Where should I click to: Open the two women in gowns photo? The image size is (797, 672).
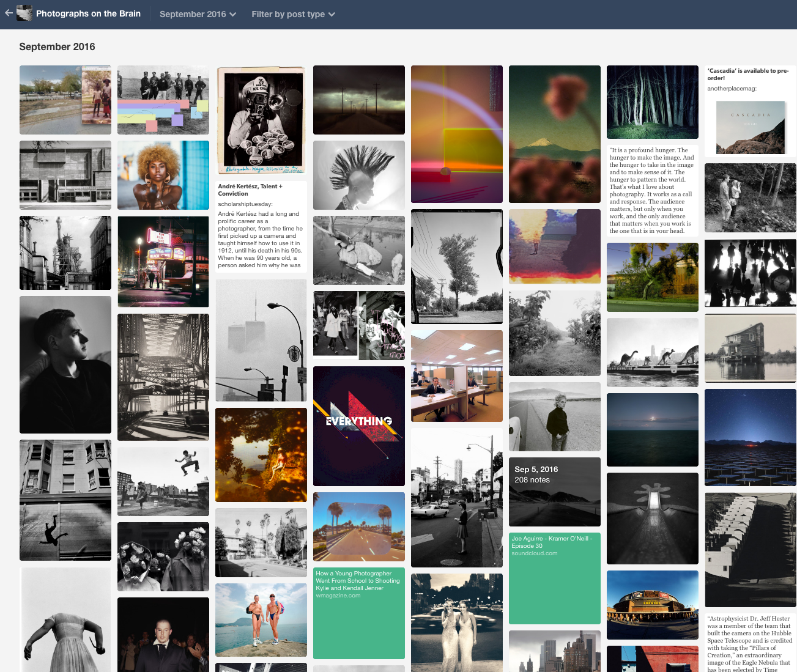[x=457, y=622]
